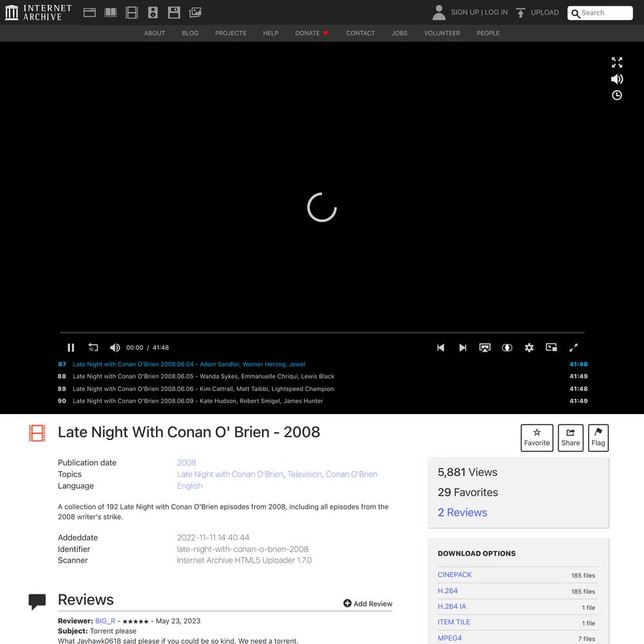Enter fullscreen from the player control bar
Viewport: 644px width, 644px height.
click(573, 348)
